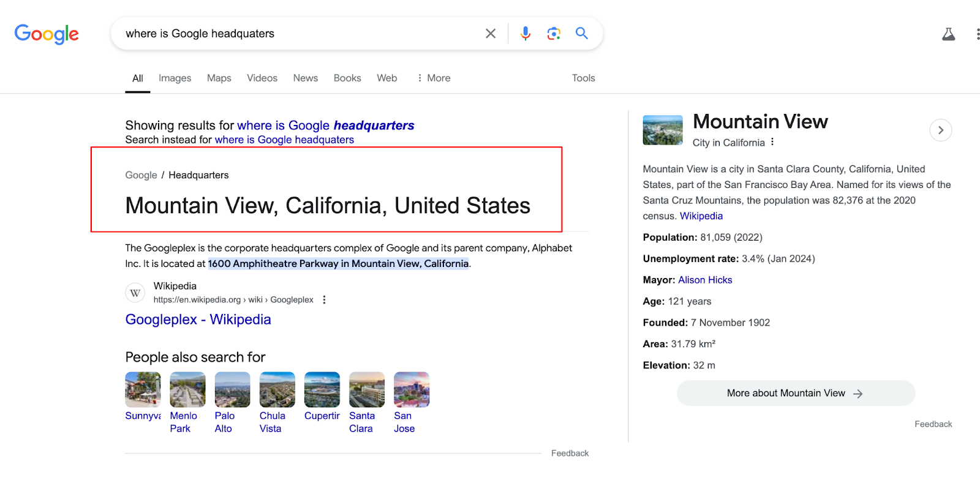Click 'Mountain View, California, United States' answer
The height and width of the screenshot is (488, 980).
pos(328,206)
